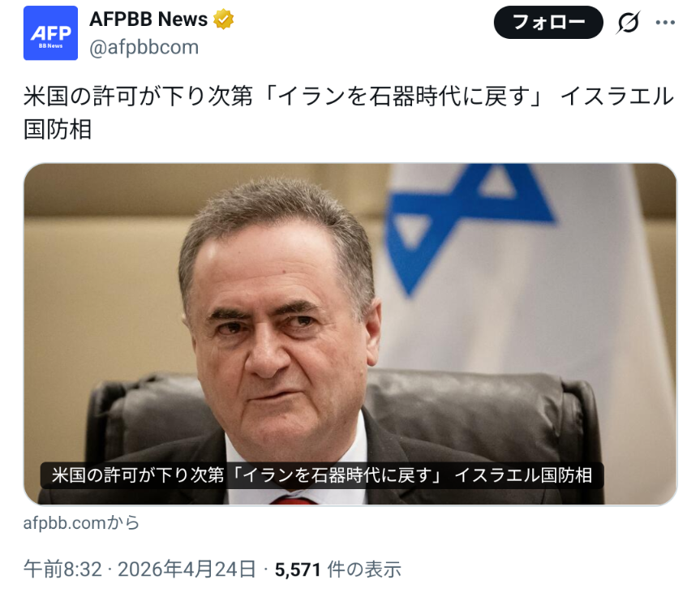The image size is (700, 597).
Task: Click the BB News label inside avatar
Action: 50,46
